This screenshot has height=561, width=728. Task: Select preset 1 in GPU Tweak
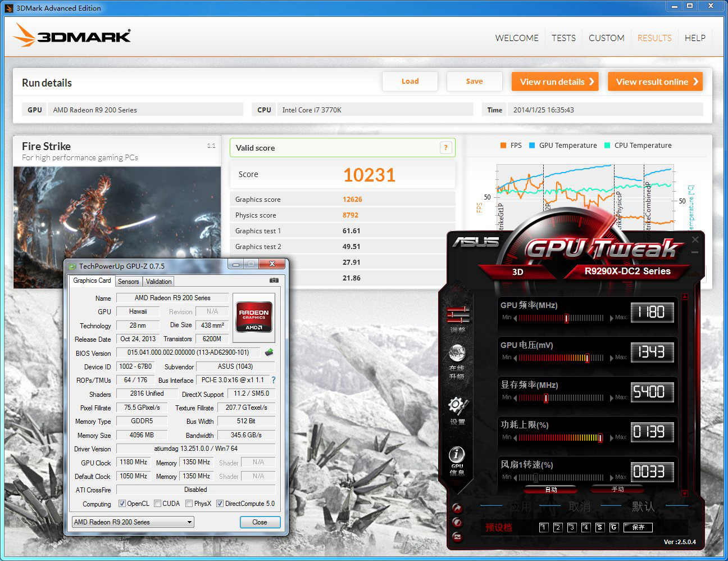point(543,527)
